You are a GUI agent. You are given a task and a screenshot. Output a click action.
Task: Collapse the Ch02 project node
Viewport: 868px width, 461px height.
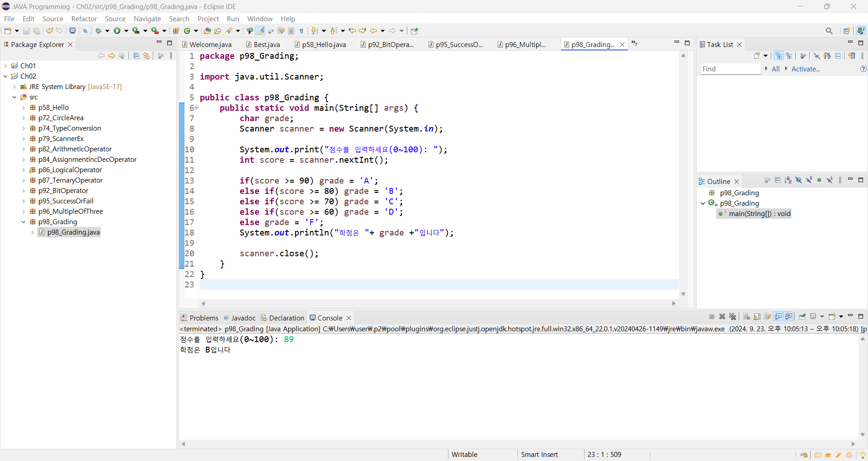click(5, 76)
